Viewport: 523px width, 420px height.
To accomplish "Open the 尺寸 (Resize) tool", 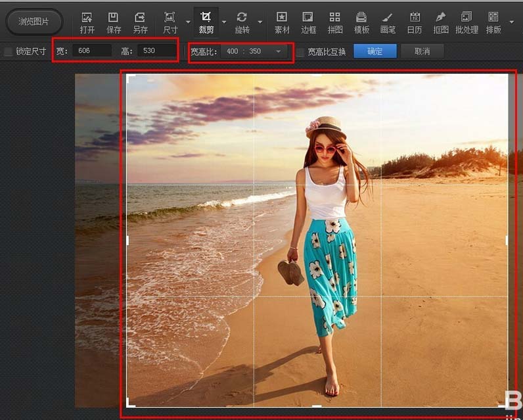I will (x=170, y=22).
